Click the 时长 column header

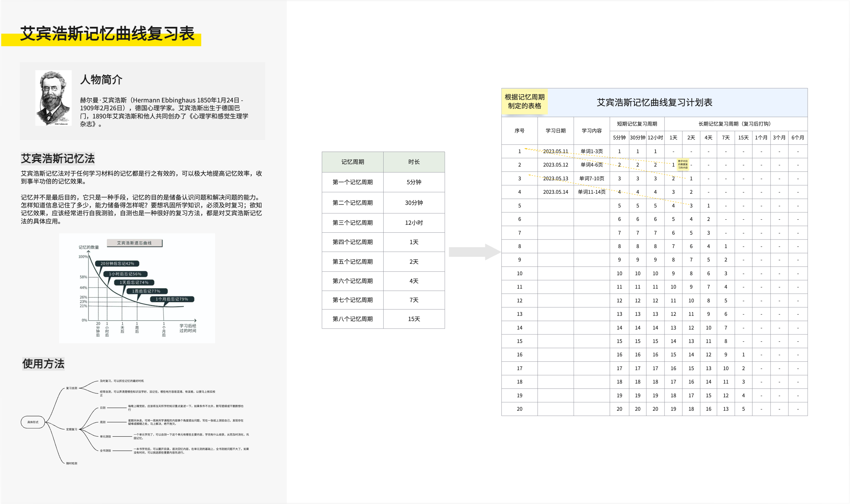414,162
